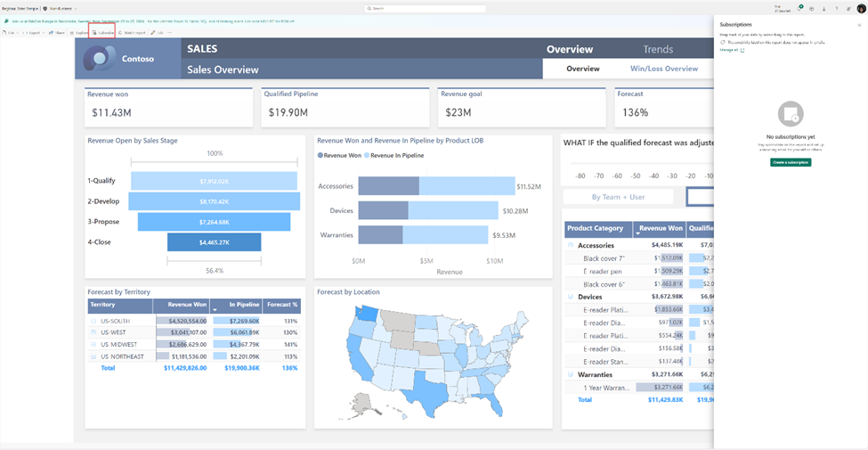Image resolution: width=868 pixels, height=450 pixels.
Task: Open the Manage all link
Action: click(x=732, y=50)
